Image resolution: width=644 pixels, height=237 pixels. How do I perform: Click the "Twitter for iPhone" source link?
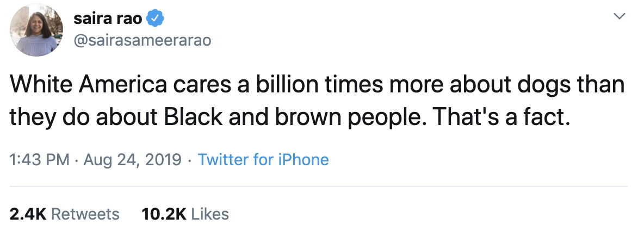pyautogui.click(x=263, y=160)
